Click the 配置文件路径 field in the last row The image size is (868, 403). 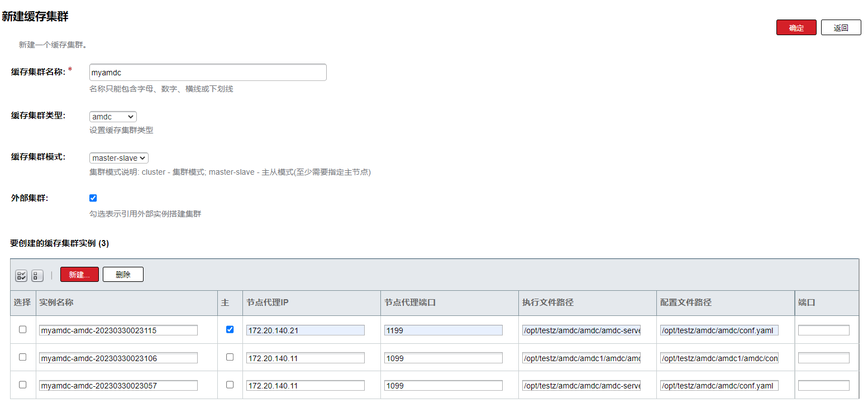pyautogui.click(x=719, y=386)
